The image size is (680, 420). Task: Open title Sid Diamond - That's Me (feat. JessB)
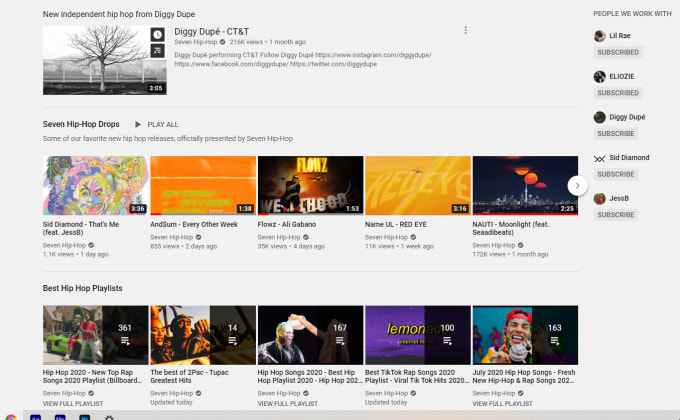[81, 229]
